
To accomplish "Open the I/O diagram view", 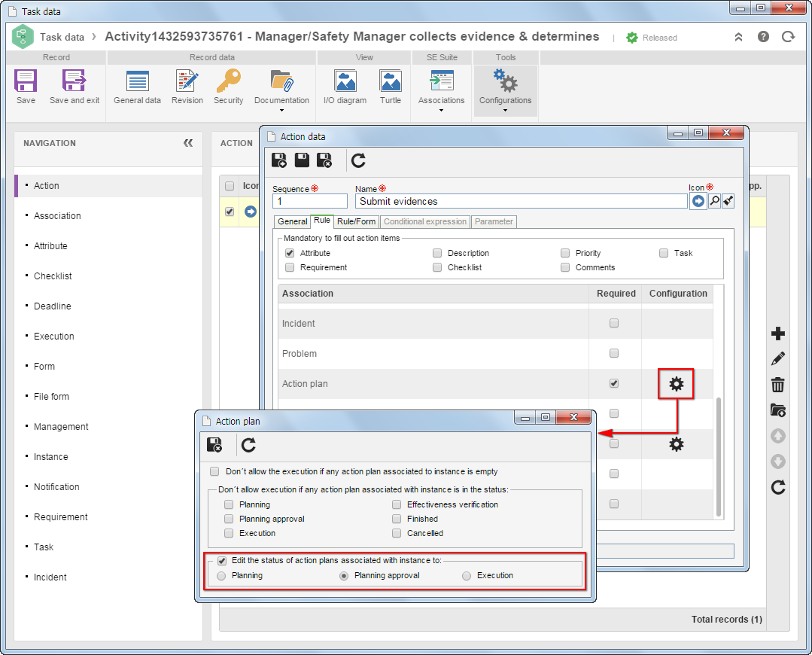I will pyautogui.click(x=345, y=81).
